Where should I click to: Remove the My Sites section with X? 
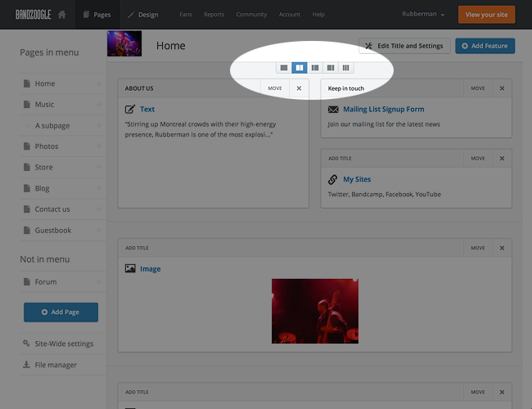pyautogui.click(x=502, y=159)
